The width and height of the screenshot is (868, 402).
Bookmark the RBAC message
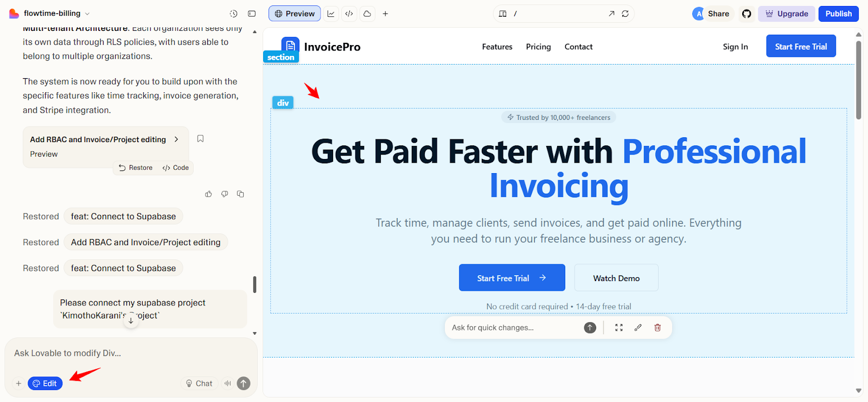point(200,139)
